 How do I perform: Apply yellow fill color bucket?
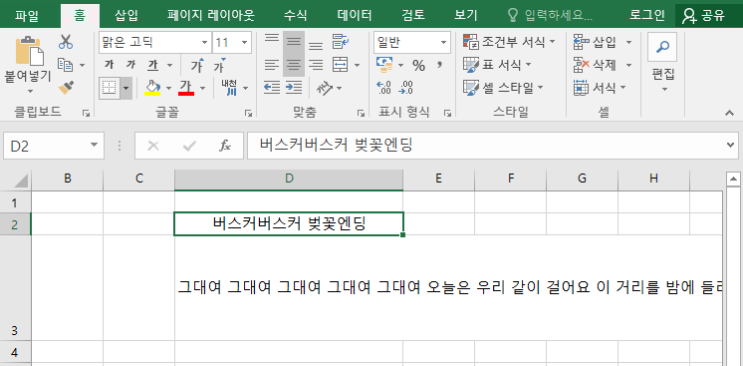[x=152, y=88]
